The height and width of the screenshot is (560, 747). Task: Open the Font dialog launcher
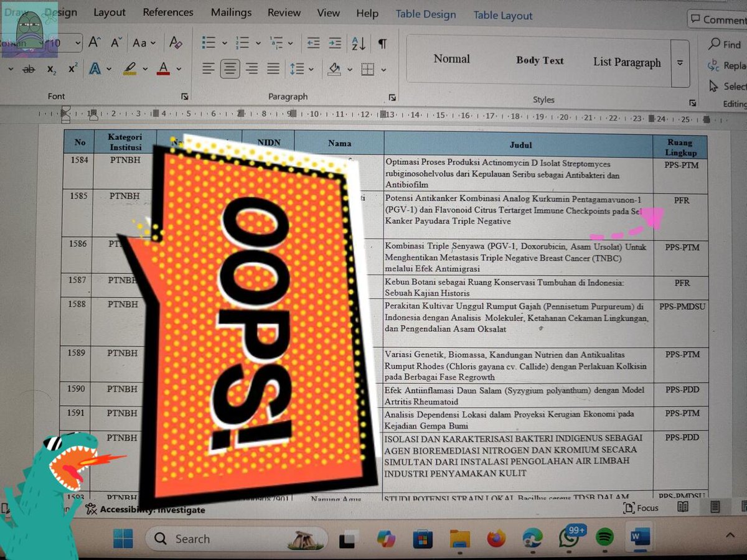coord(185,96)
